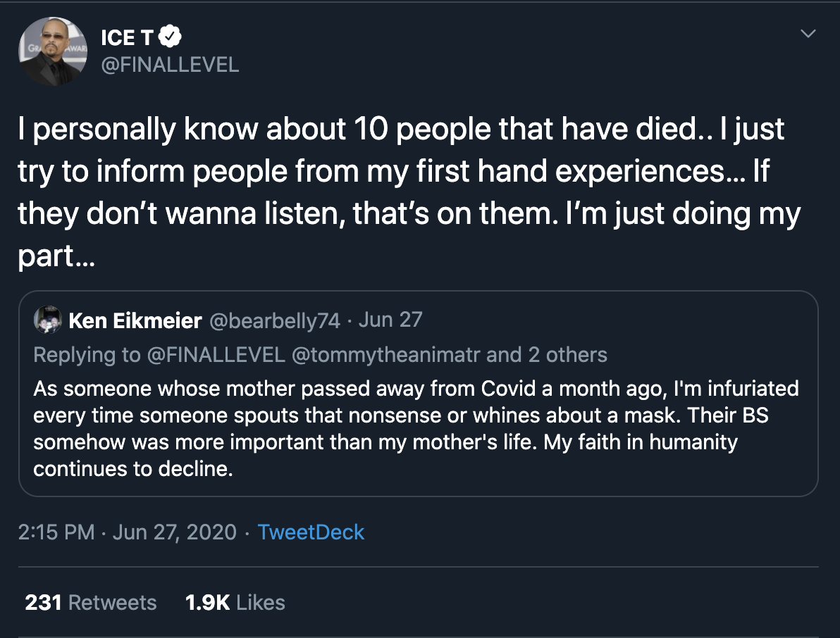Click the @bearbelly74 handle

pyautogui.click(x=275, y=320)
